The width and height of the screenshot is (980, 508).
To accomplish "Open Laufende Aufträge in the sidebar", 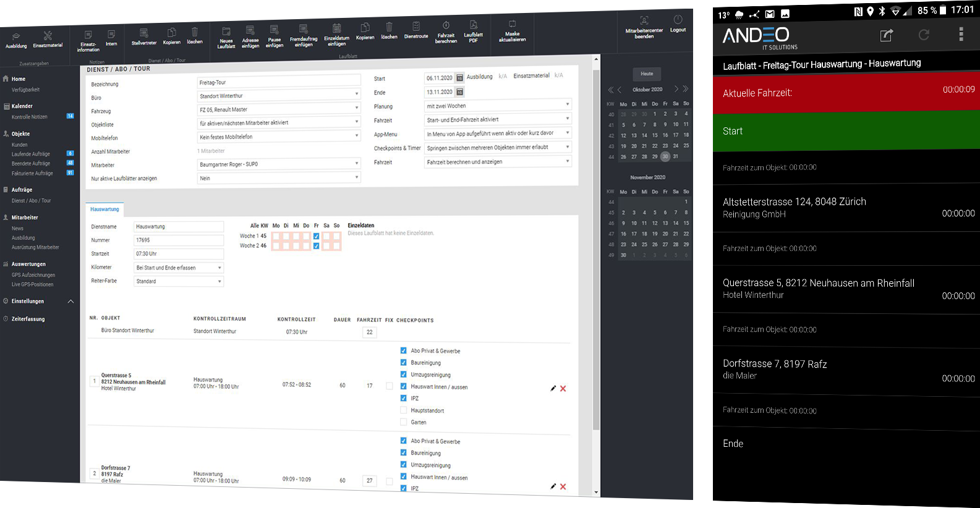I will (x=31, y=154).
